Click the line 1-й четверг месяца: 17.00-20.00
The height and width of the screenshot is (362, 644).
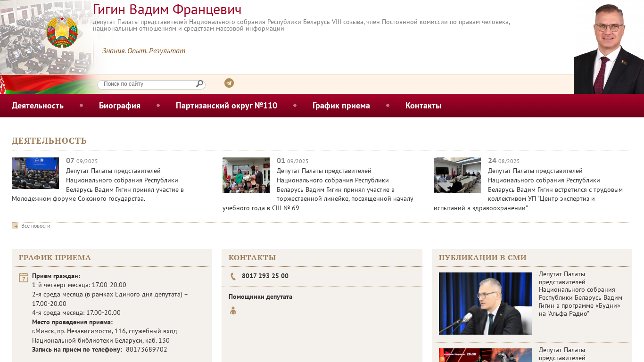(79, 285)
